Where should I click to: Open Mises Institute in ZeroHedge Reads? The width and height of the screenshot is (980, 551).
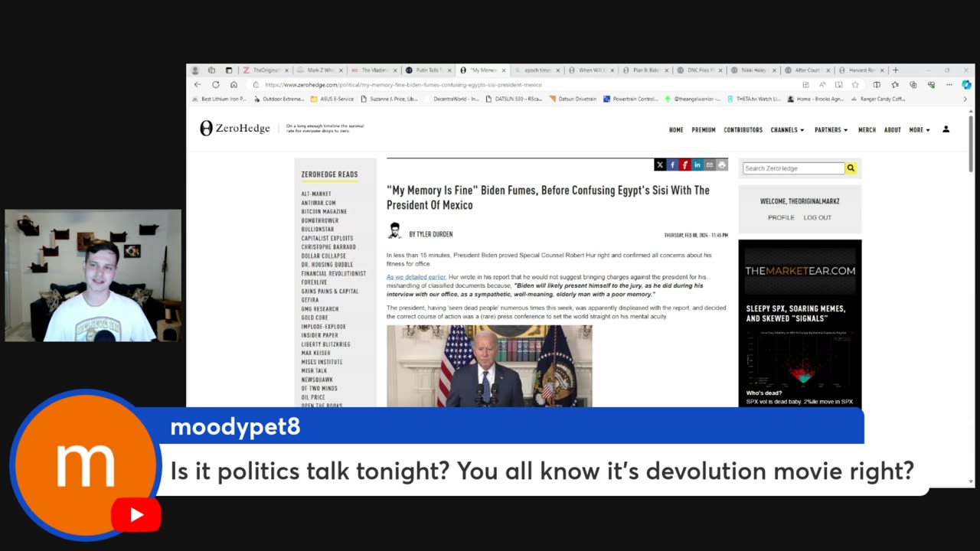322,362
